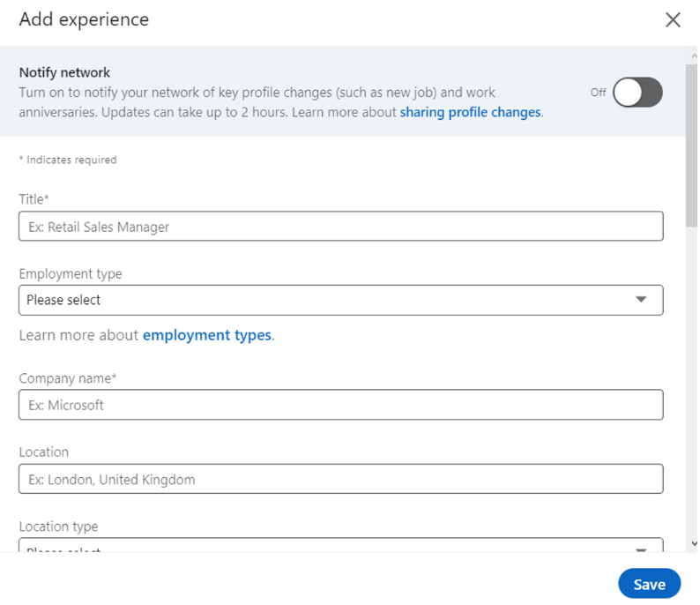700x605 pixels.
Task: Click into the Title input field
Action: (340, 227)
